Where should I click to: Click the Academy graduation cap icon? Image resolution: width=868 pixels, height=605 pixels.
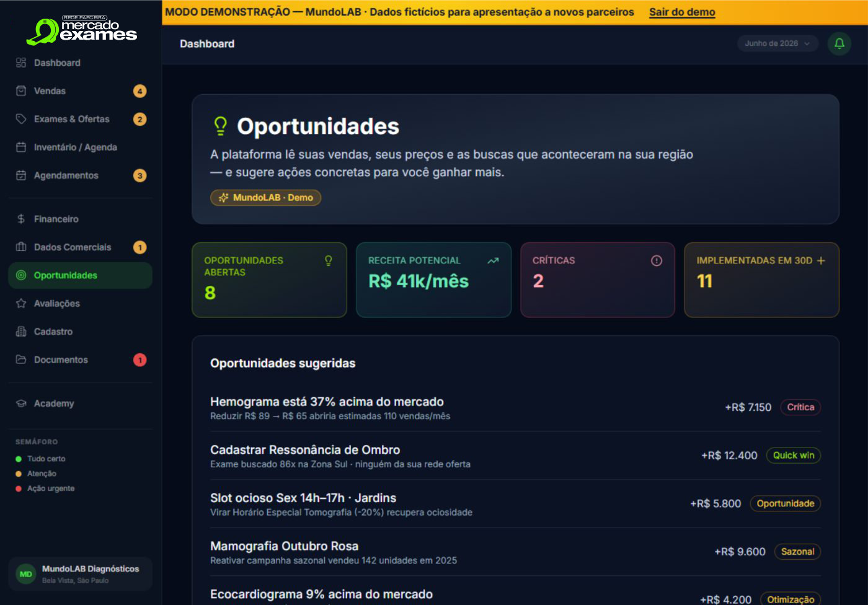[21, 403]
